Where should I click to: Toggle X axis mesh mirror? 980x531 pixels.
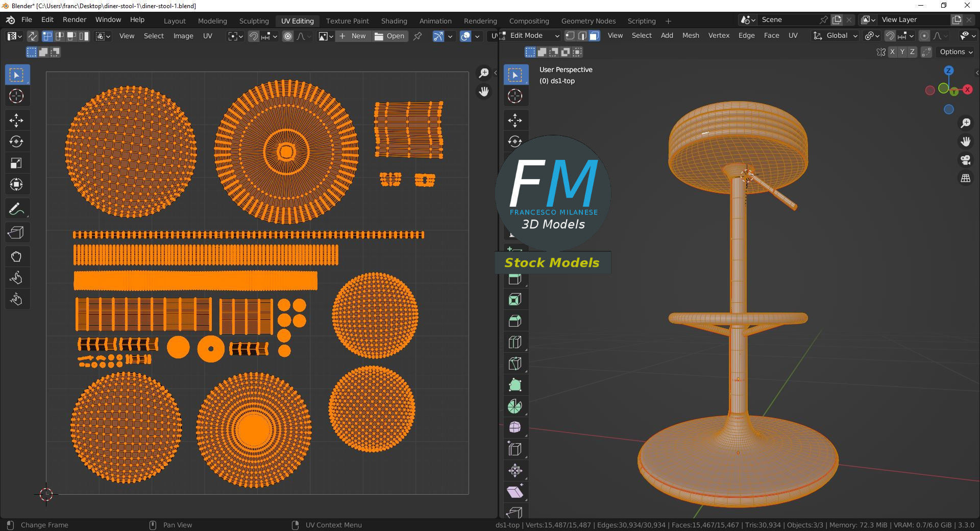point(892,52)
